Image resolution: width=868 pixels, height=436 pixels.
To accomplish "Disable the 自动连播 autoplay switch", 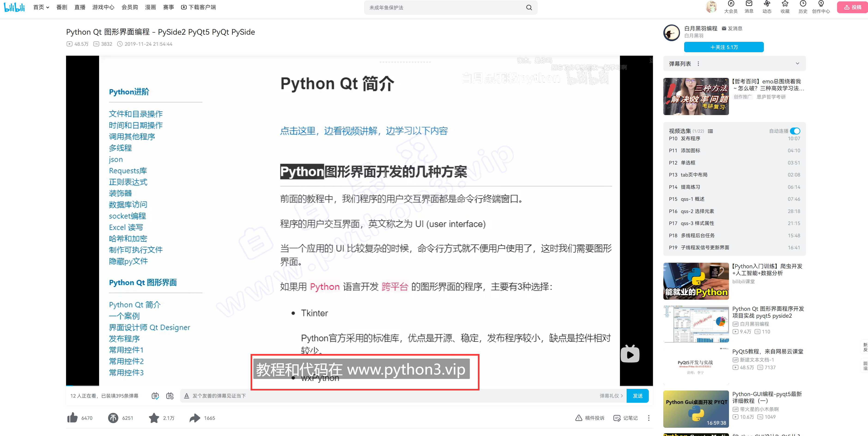I will coord(795,131).
